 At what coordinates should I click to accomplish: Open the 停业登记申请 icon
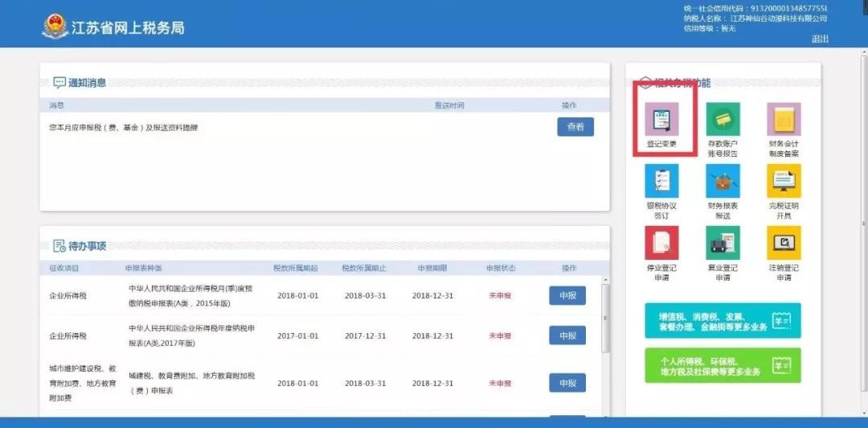point(661,243)
